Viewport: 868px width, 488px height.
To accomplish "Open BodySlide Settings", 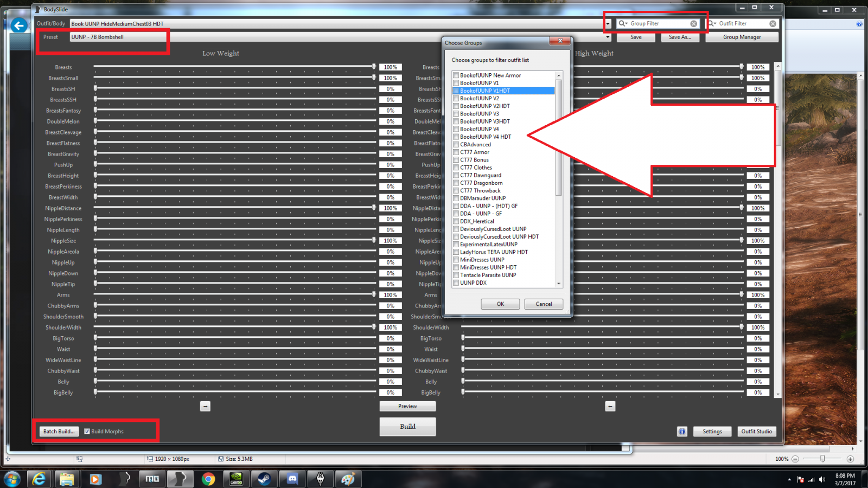I will pyautogui.click(x=712, y=432).
